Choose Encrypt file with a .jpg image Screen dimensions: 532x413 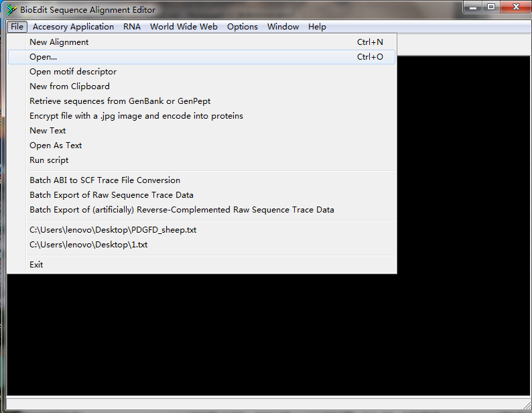[x=202, y=116]
